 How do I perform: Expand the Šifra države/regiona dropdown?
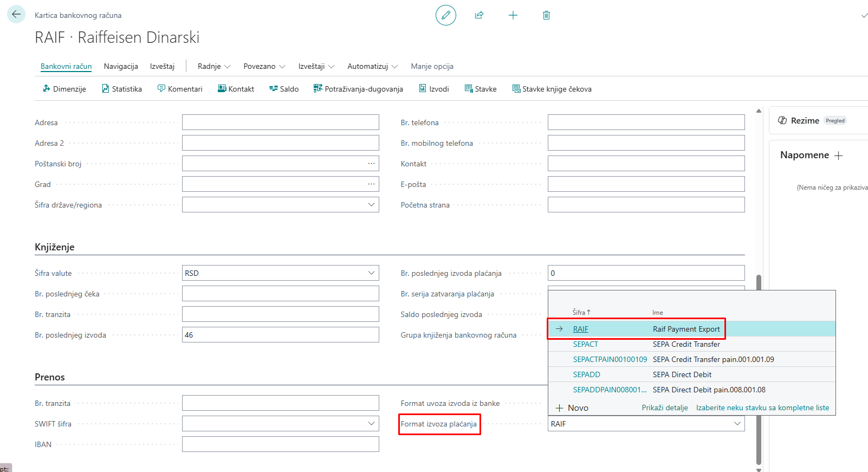[x=371, y=205]
